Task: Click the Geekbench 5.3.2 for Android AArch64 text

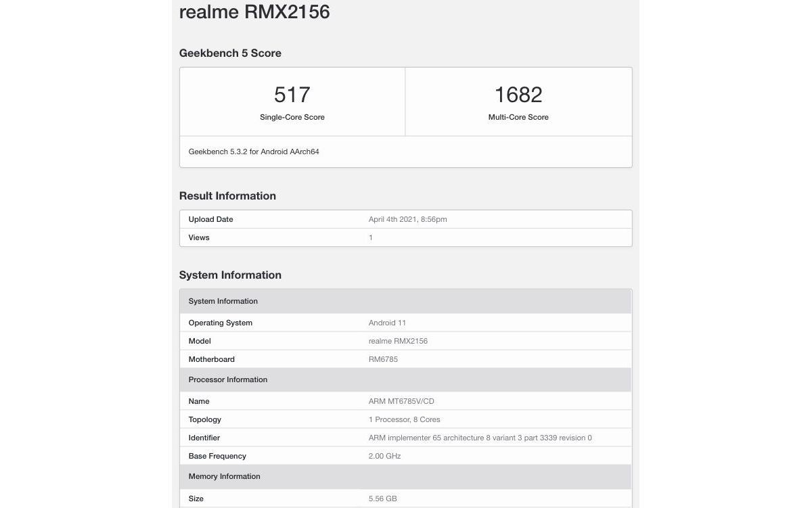Action: (253, 152)
